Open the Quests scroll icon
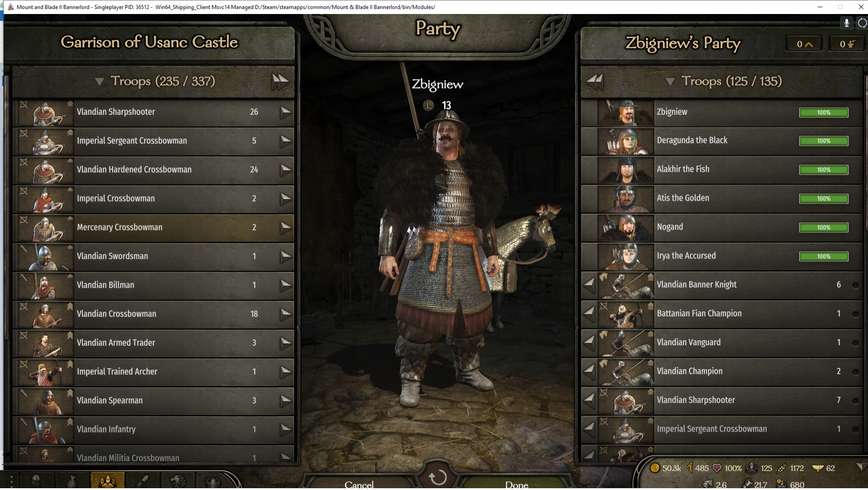This screenshot has height=490, width=868. point(143,481)
